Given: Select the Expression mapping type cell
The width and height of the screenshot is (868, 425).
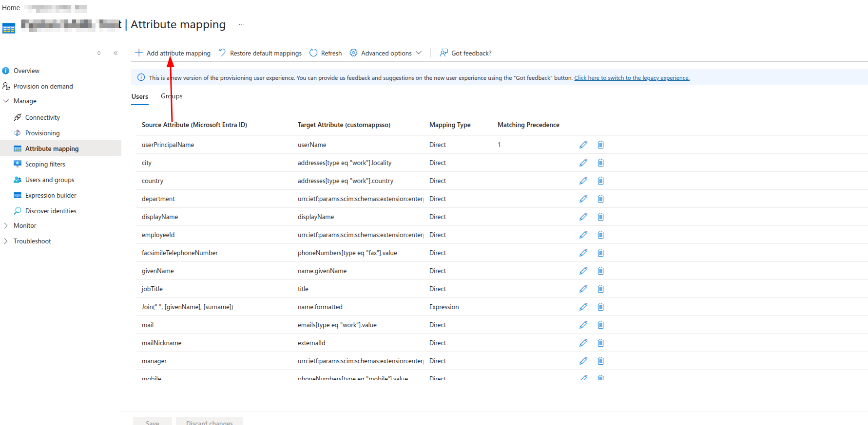Looking at the screenshot, I should 444,307.
